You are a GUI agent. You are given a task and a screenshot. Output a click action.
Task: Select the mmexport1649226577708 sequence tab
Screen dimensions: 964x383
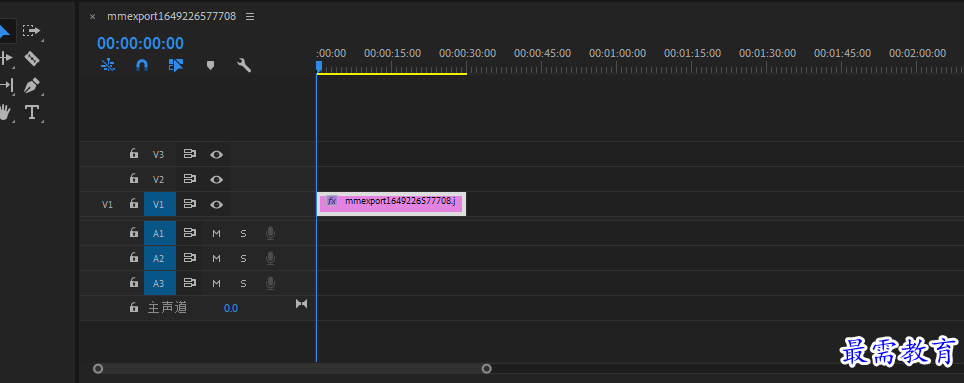(x=172, y=17)
